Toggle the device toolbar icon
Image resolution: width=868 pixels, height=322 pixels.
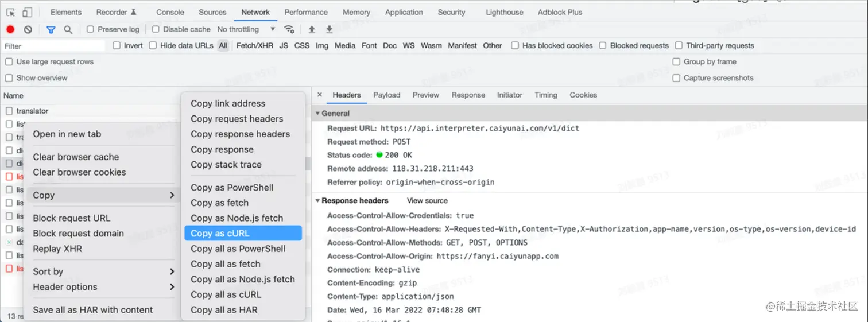pyautogui.click(x=27, y=12)
